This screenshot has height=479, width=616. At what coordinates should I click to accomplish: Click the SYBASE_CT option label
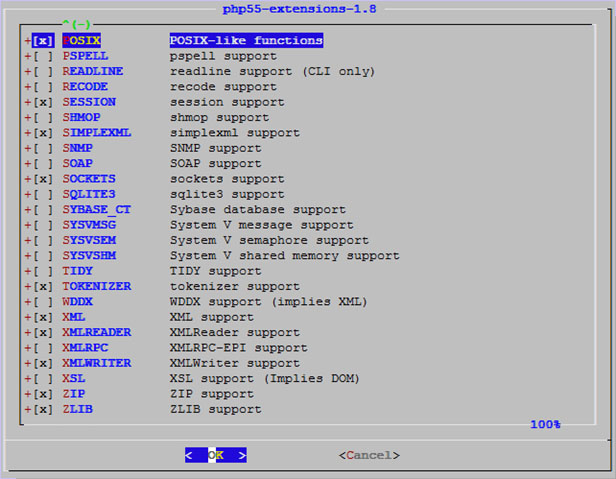(x=97, y=209)
